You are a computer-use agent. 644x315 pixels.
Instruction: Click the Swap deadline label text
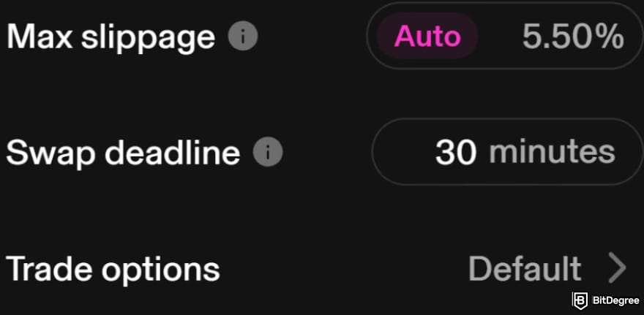coord(123,152)
